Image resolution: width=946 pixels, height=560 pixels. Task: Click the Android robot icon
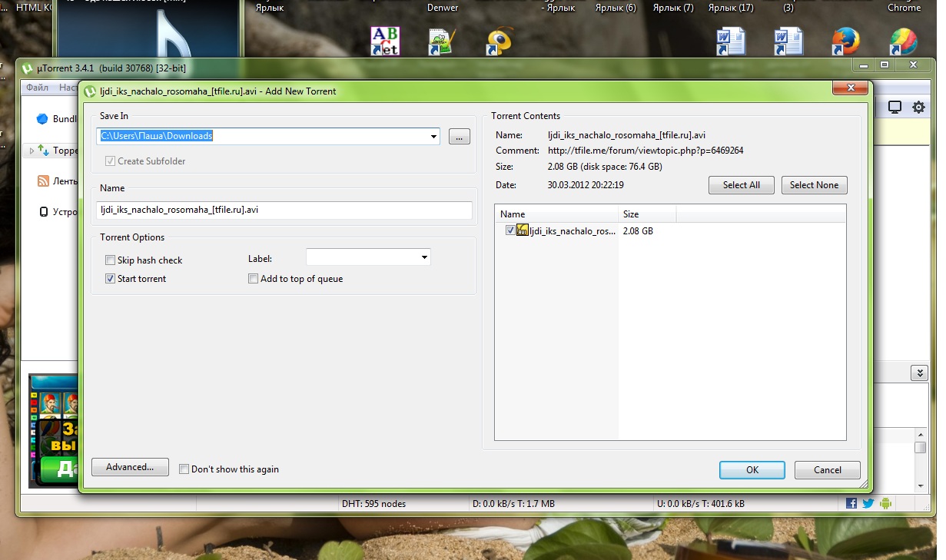(885, 503)
